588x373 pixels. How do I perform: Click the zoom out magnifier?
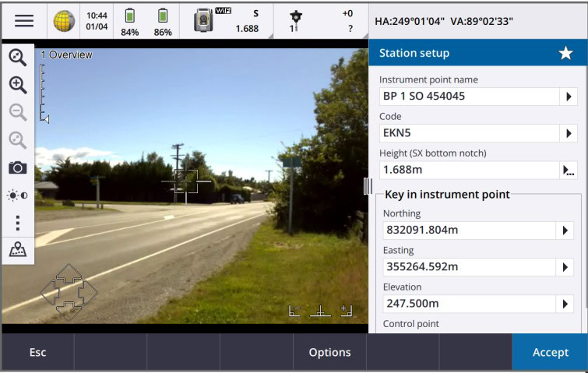[18, 112]
